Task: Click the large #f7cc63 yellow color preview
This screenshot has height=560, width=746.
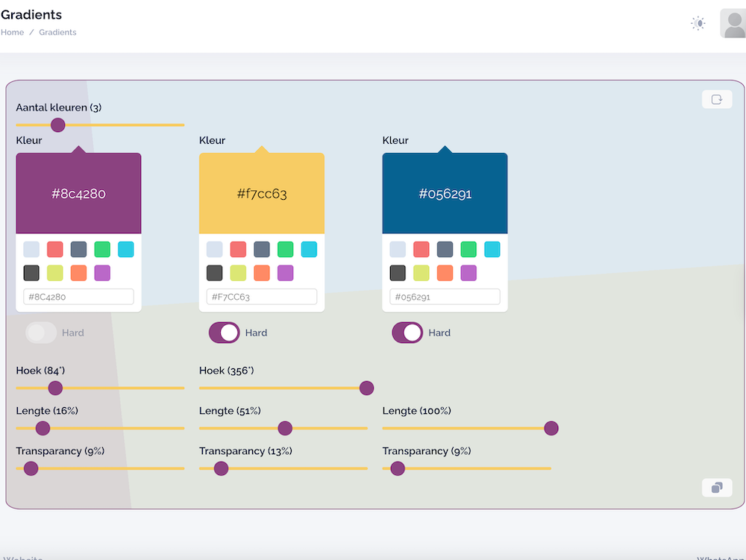Action: 262,194
